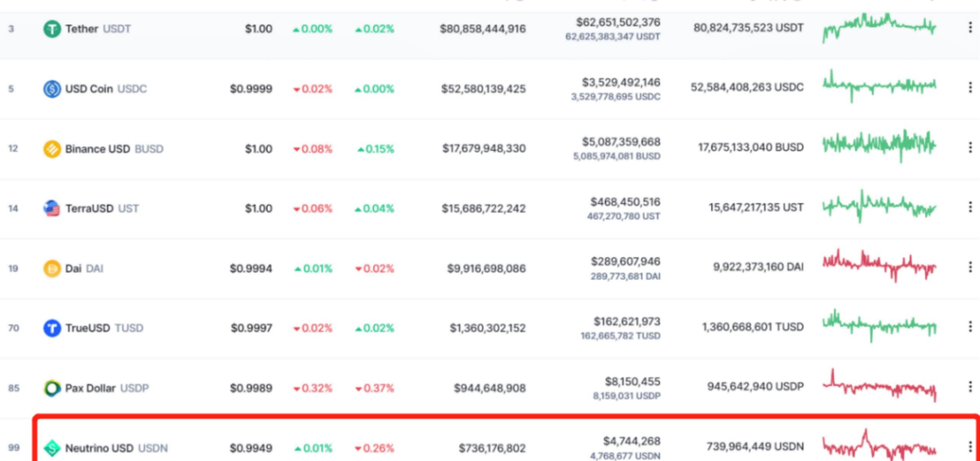View Neutrino USD's 7-day price chart
The width and height of the screenshot is (980, 461).
pyautogui.click(x=879, y=445)
